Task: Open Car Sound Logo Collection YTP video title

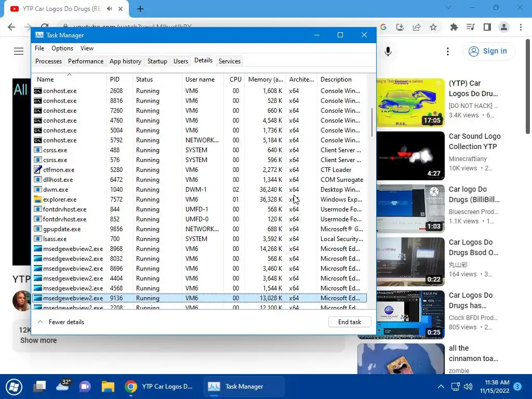Action: click(474, 141)
